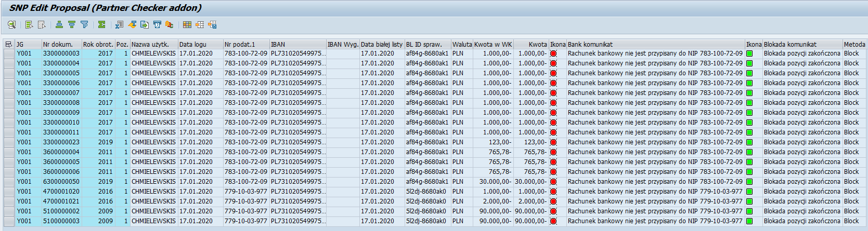Viewport: 868px width, 231px height.
Task: Open the Set Filter funnel tool
Action: [x=84, y=24]
